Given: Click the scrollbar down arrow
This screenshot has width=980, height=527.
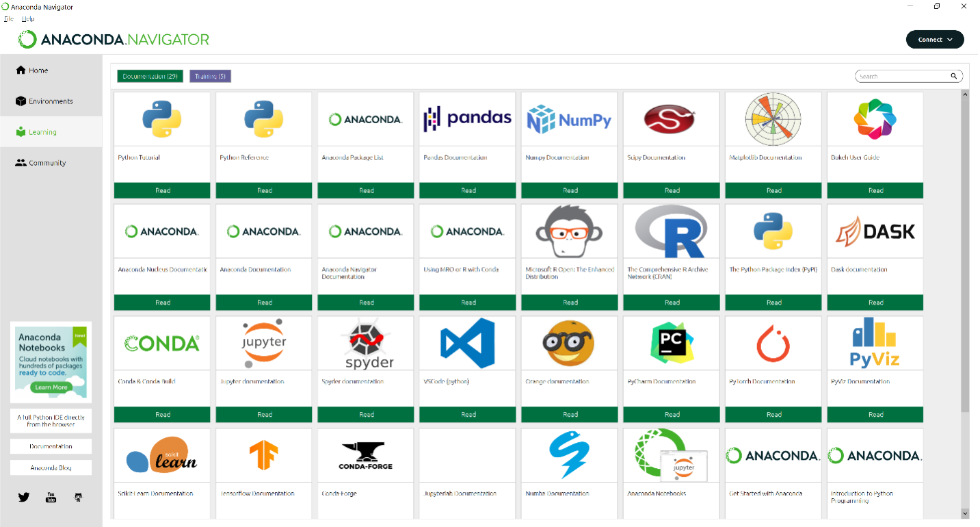Looking at the screenshot, I should point(965,513).
